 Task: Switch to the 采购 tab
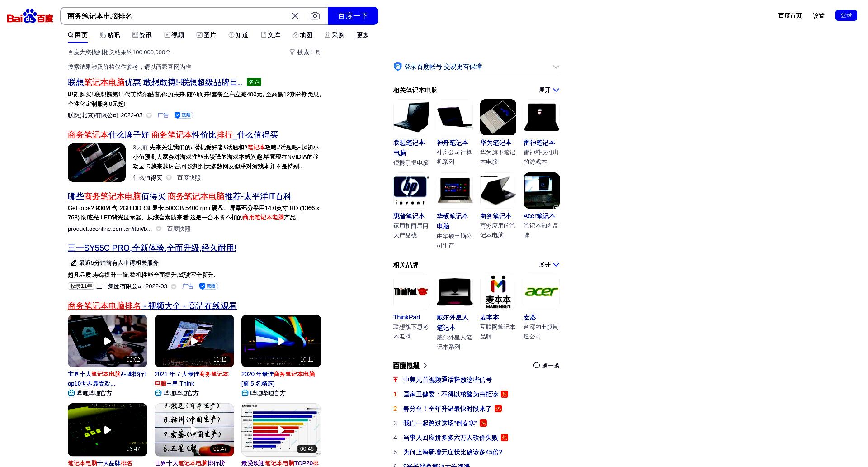335,35
